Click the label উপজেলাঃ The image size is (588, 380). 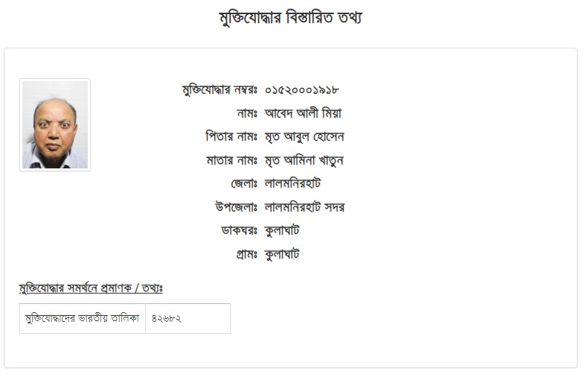[236, 207]
